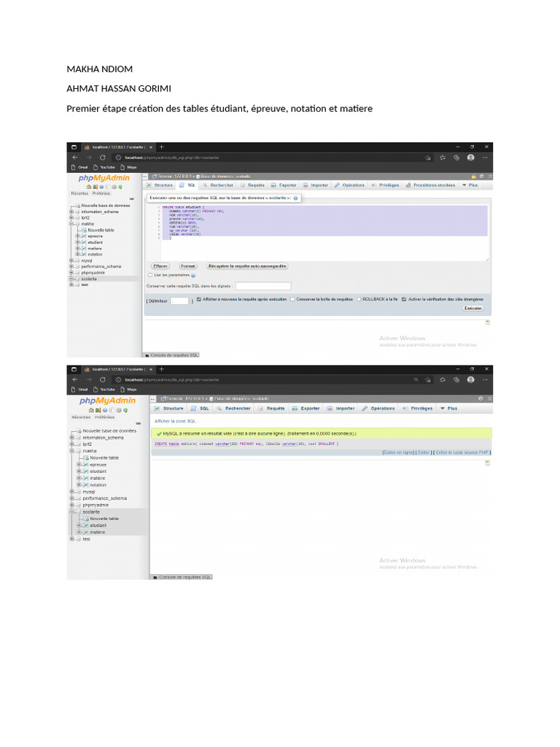The width and height of the screenshot is (560, 747).
Task: Expand the epreuve table under makha in upper tree
Action: 77,236
